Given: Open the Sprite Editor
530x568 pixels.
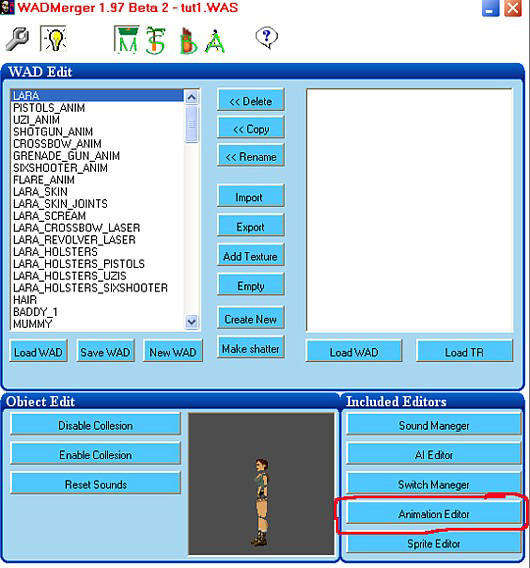Looking at the screenshot, I should tap(434, 543).
